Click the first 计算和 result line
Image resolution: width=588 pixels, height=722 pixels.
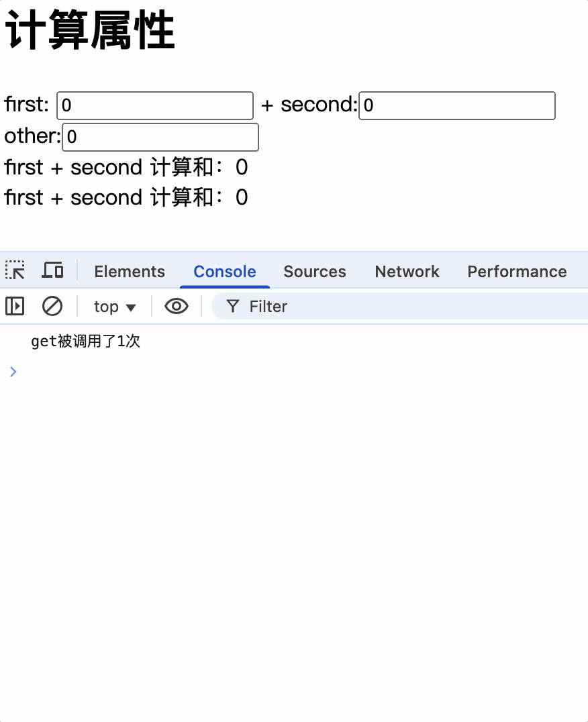click(x=126, y=167)
